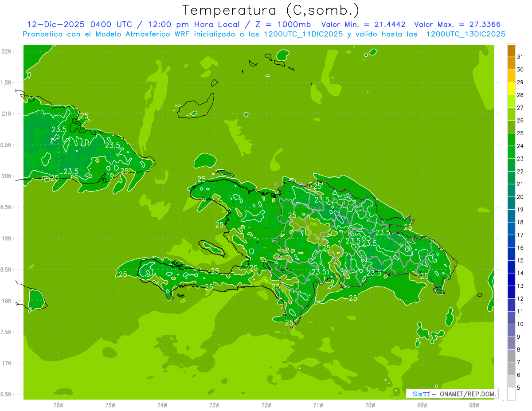Click the color scale value "27"

(520, 108)
